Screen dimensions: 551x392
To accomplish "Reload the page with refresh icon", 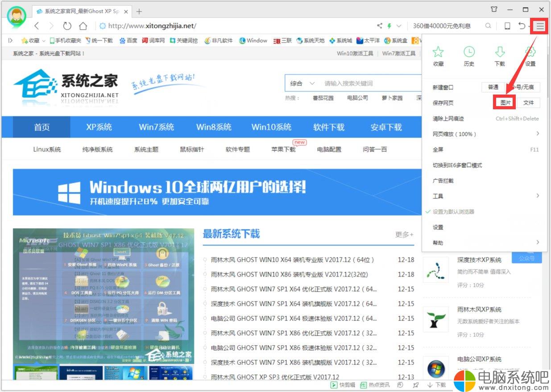I will (67, 26).
